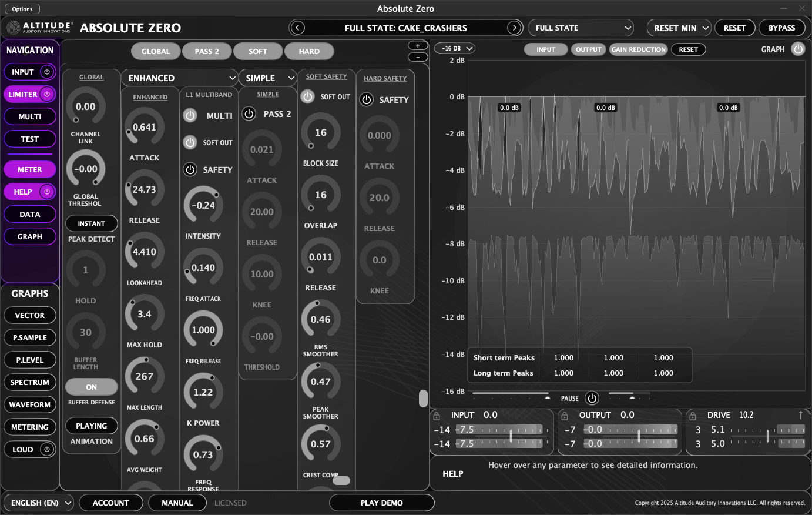Toggle the PASS 2 power icon
Screen dimensions: 812x515
tap(249, 113)
